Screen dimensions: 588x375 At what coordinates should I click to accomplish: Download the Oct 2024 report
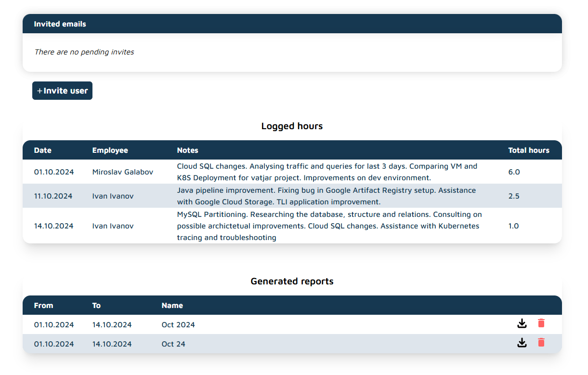(522, 323)
